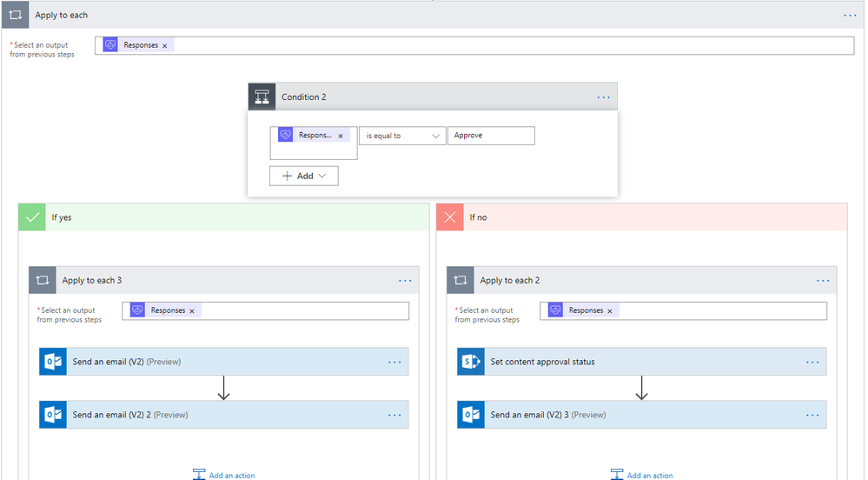Click the Apply to each 2 loop icon
This screenshot has width=868, height=480.
(x=461, y=281)
